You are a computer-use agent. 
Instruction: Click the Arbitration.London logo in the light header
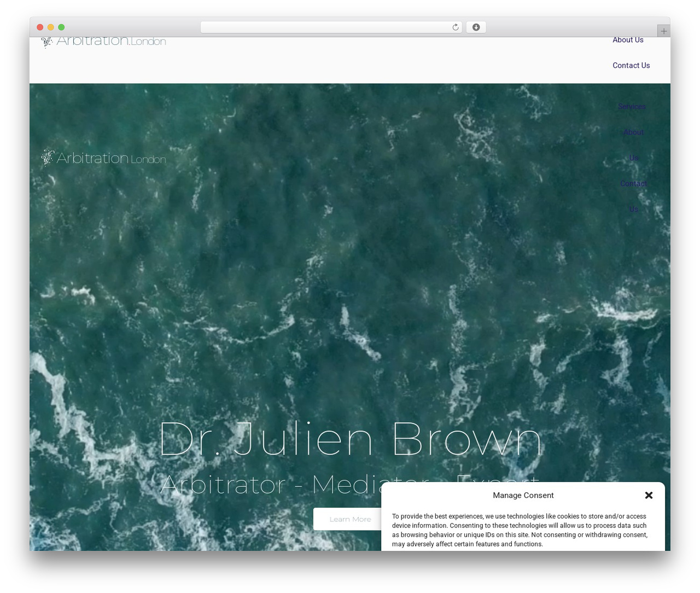[103, 42]
